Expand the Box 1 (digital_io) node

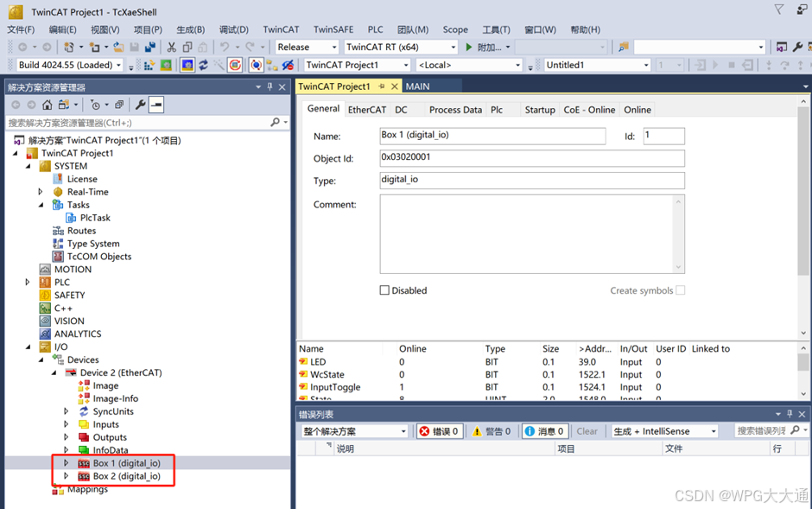coord(66,463)
